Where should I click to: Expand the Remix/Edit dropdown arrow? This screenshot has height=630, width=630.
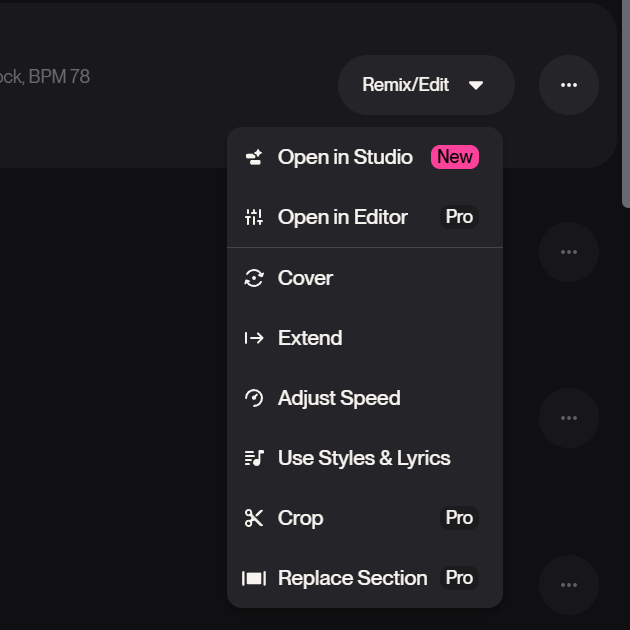[x=476, y=85]
